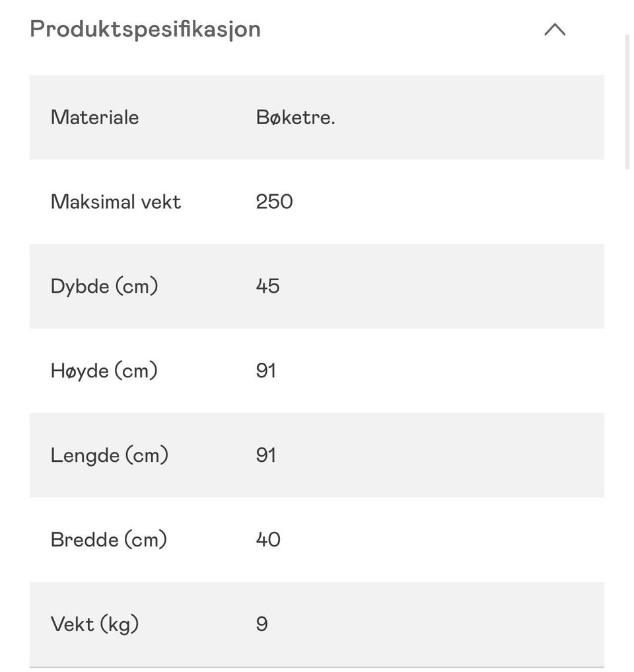
Task: Click the vertical scrollbar thumb
Action: coord(627,102)
